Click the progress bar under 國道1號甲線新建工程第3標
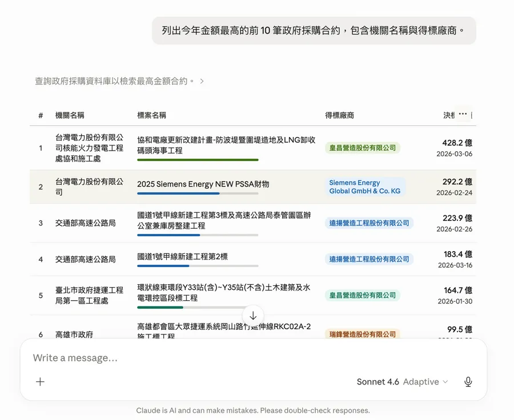The width and height of the screenshot is (514, 420). [198, 235]
